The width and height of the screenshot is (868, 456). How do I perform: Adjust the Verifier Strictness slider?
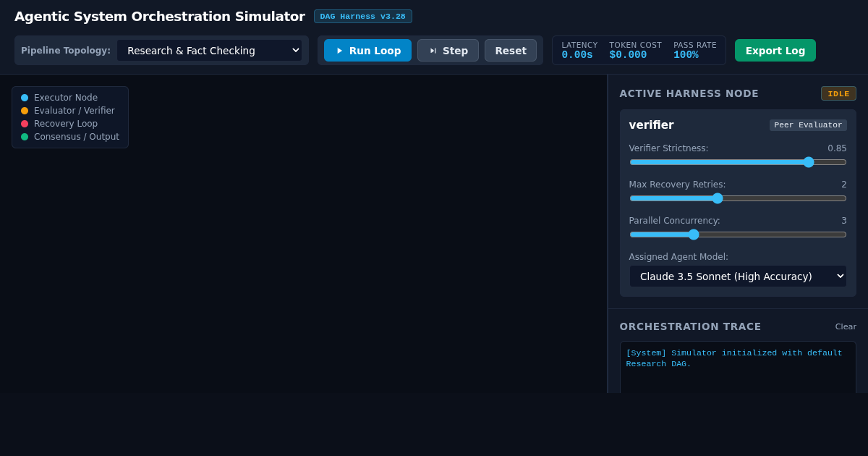click(x=738, y=162)
